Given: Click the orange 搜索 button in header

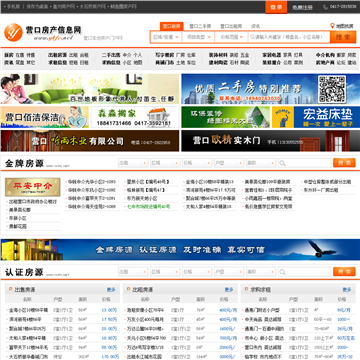Looking at the screenshot, I should [x=343, y=37].
